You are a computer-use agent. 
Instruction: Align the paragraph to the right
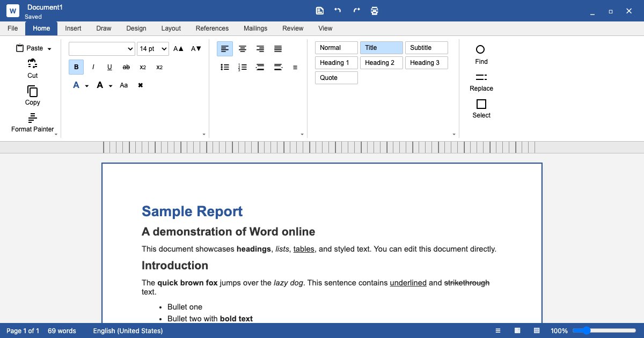pyautogui.click(x=260, y=49)
